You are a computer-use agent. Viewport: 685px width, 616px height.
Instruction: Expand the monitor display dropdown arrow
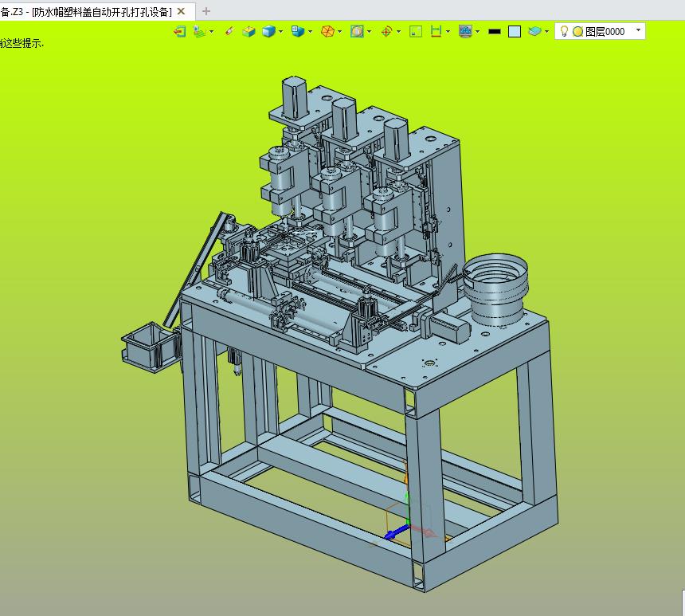(x=477, y=32)
